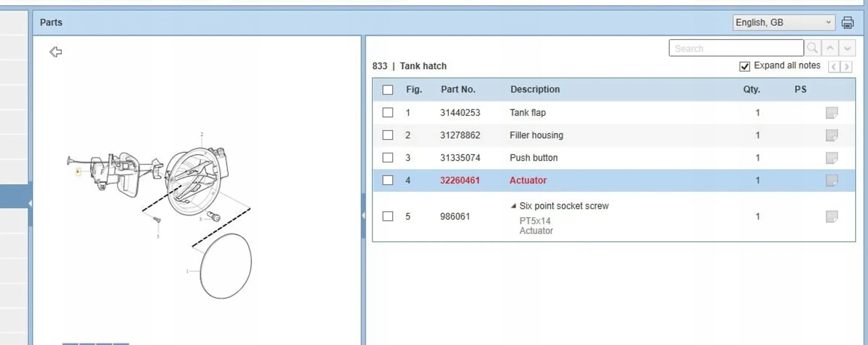The height and width of the screenshot is (345, 868).
Task: Open note icon for Actuator row
Action: pos(832,180)
